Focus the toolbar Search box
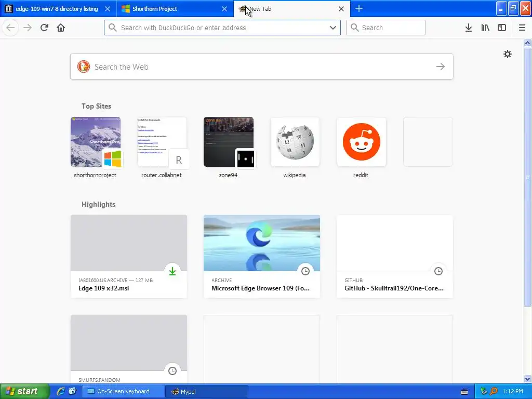532x399 pixels. [x=386, y=28]
